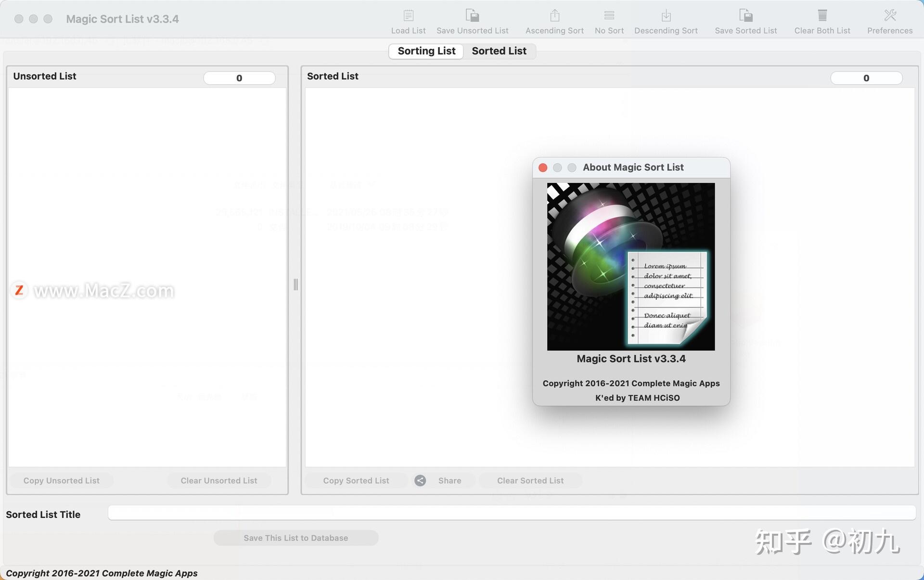
Task: Click the Clear Sorted List button
Action: tap(530, 480)
